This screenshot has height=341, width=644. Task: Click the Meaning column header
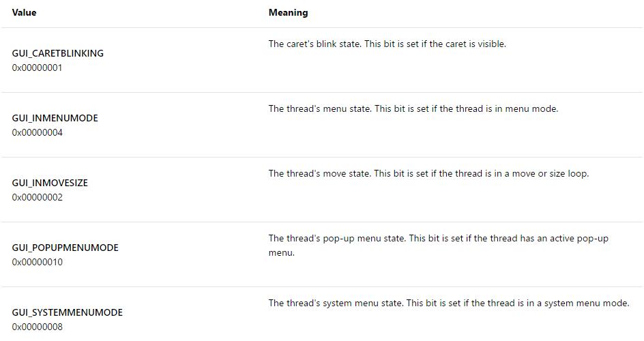click(288, 12)
